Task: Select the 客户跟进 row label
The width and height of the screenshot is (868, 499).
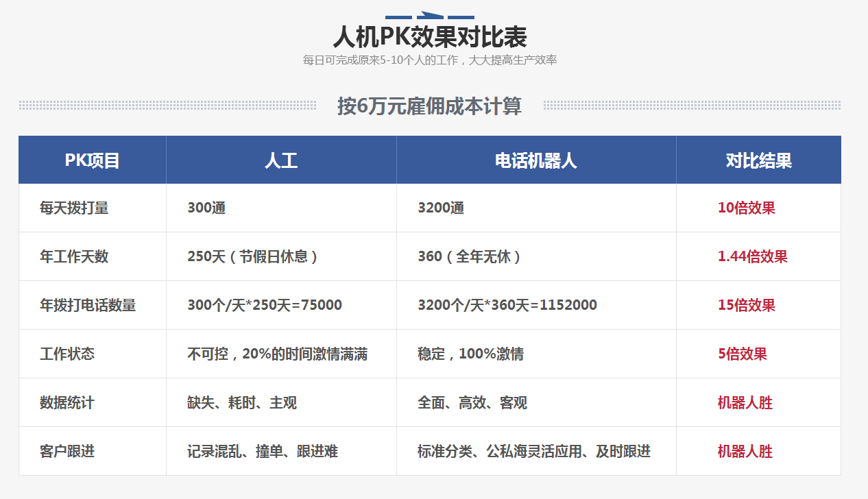Action: [67, 452]
